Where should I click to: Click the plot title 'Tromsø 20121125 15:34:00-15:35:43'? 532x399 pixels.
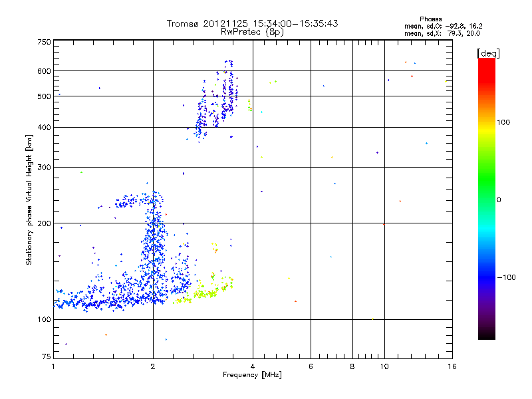[x=252, y=23]
